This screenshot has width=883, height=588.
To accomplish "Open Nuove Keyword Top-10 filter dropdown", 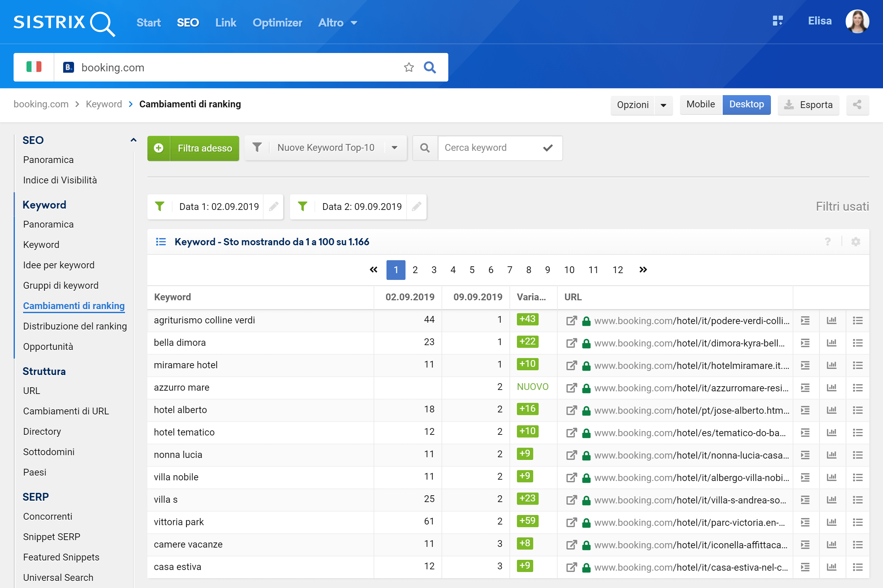I will [325, 148].
